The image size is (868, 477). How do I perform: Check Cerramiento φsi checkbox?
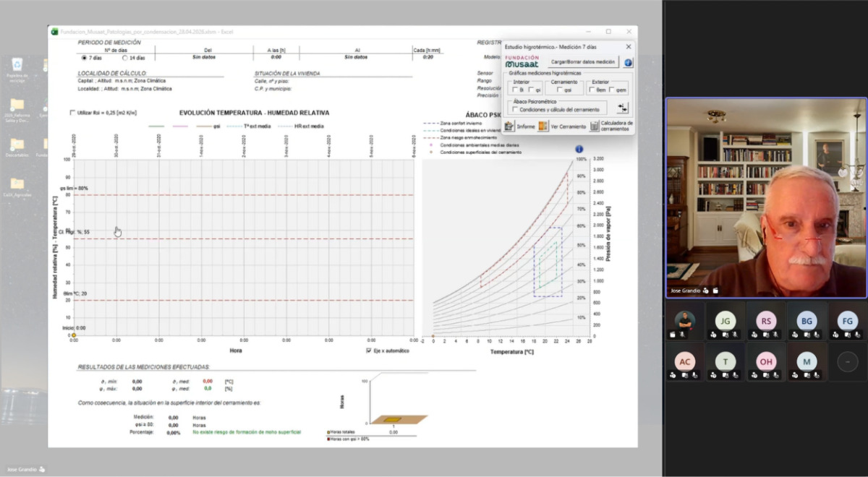pos(560,90)
